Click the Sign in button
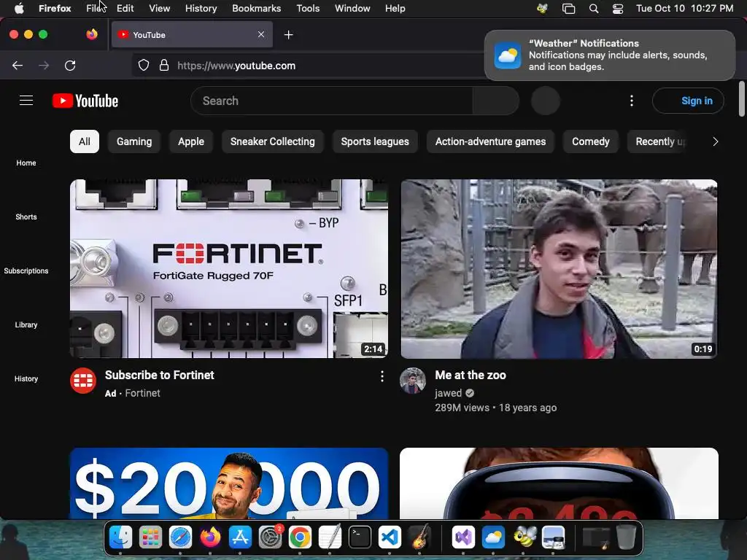This screenshot has height=560, width=747. click(689, 101)
